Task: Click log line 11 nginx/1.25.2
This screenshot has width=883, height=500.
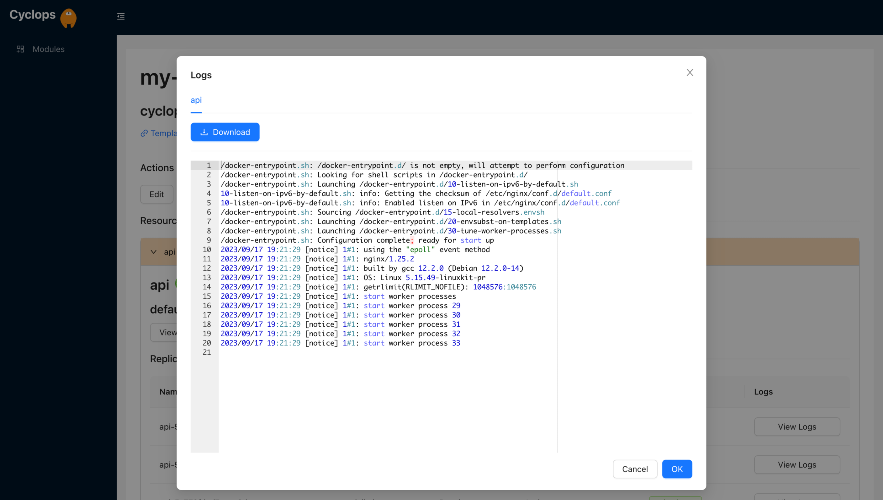Action: [317, 259]
